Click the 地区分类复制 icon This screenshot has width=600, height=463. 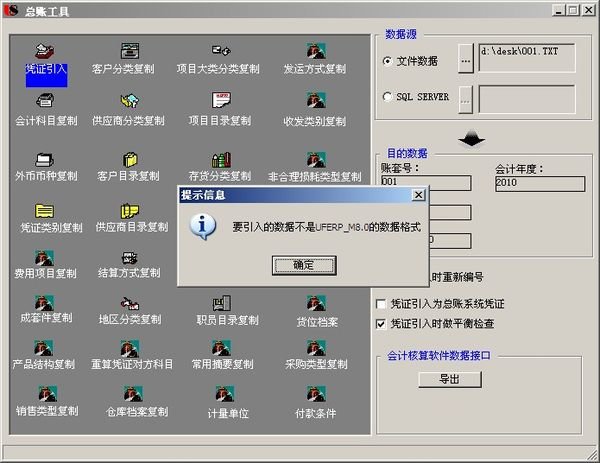(130, 303)
